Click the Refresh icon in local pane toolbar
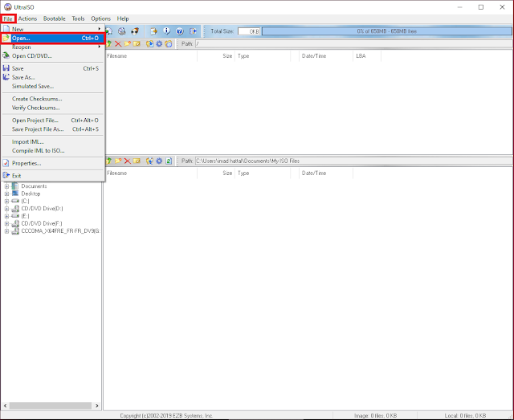The height and width of the screenshot is (420, 514). 169,161
